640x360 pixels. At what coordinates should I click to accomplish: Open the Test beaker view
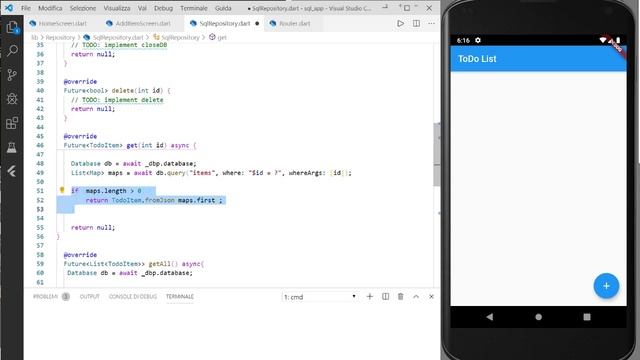(x=12, y=147)
